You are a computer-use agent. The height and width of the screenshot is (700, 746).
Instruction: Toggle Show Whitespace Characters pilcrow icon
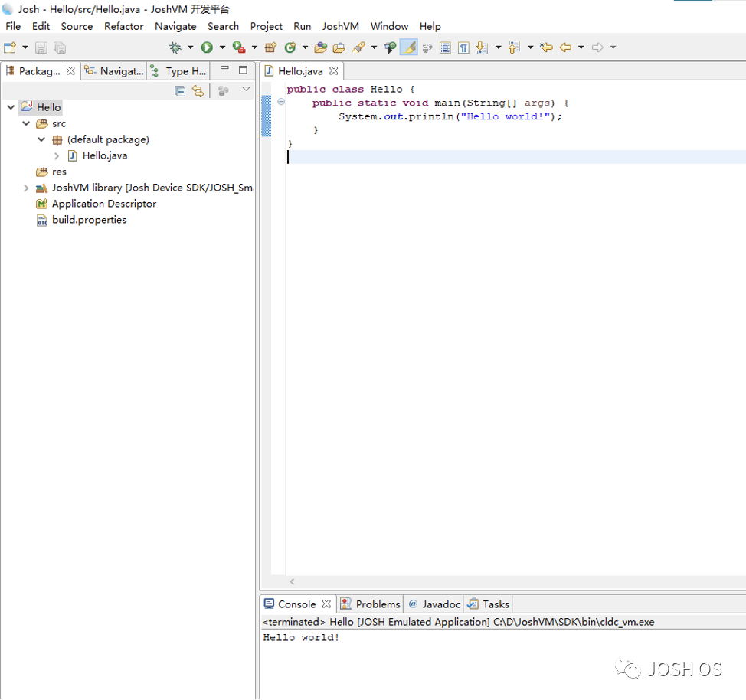point(463,47)
